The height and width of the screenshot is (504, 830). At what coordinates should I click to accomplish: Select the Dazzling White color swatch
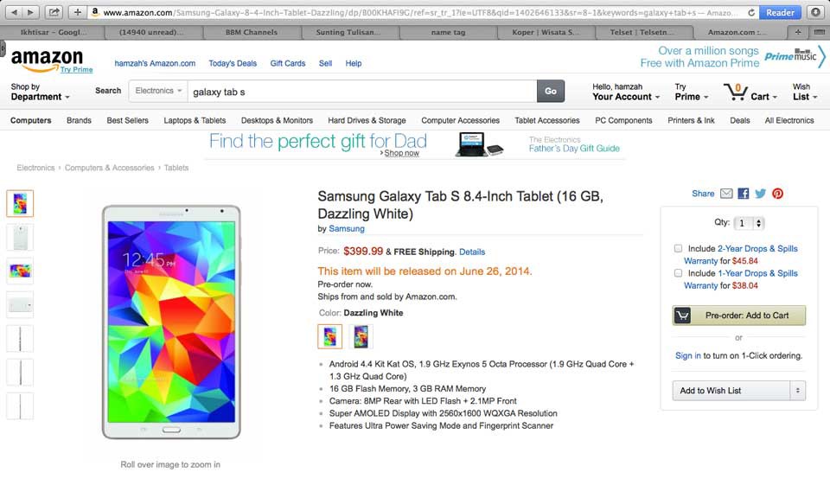tap(329, 335)
